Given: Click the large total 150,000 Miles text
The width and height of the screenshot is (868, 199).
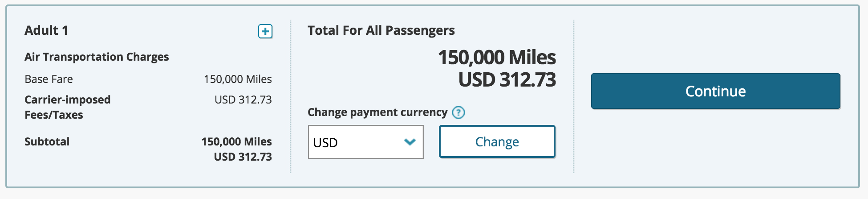Looking at the screenshot, I should [x=497, y=57].
